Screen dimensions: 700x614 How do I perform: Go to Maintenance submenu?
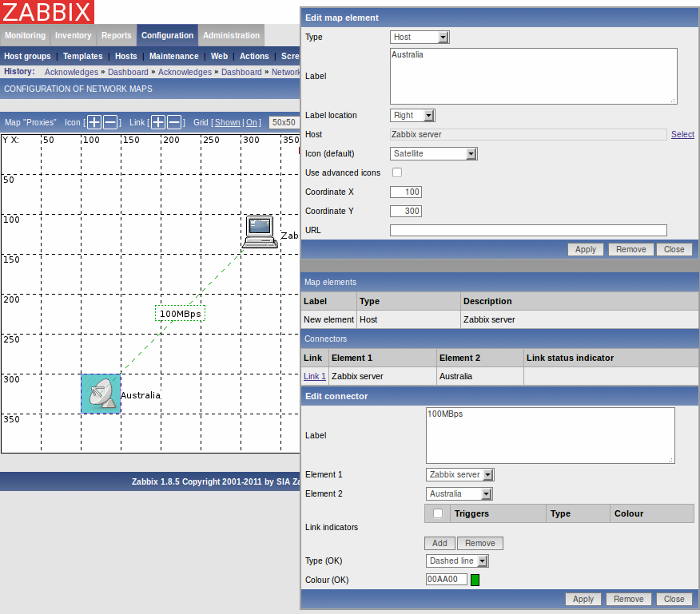[x=173, y=56]
